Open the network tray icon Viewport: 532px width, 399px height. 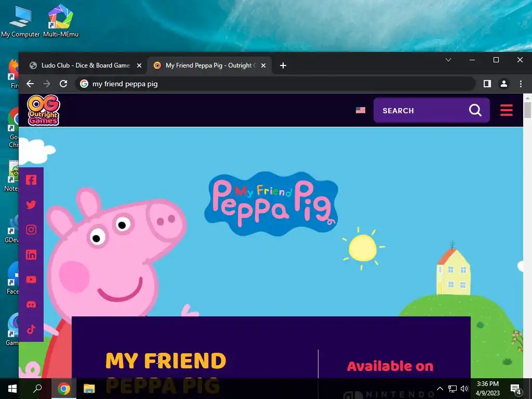coord(453,389)
